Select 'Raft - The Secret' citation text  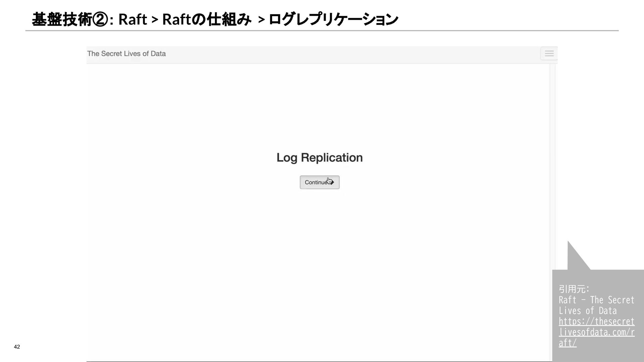(596, 300)
